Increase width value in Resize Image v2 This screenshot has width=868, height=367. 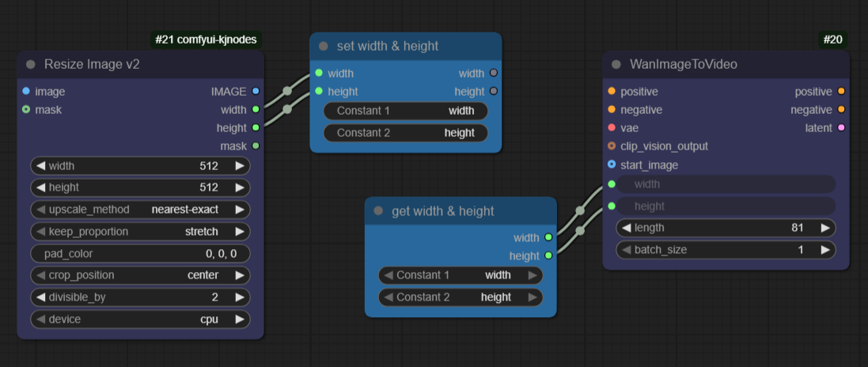pos(239,166)
